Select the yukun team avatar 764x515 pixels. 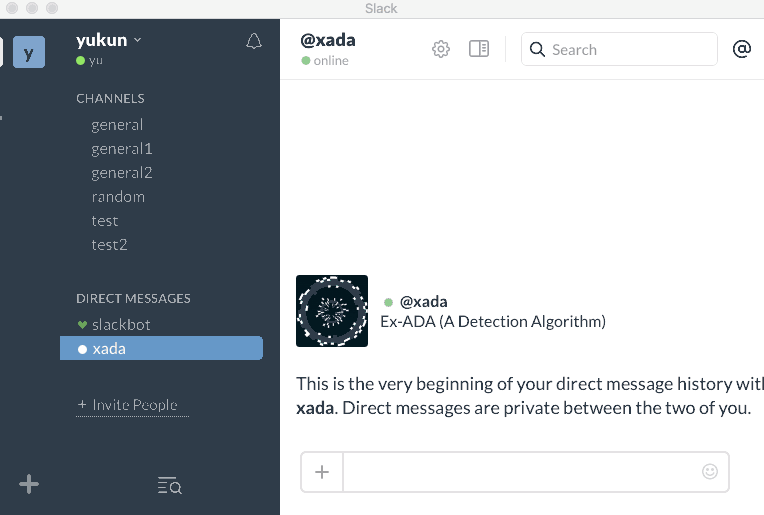click(x=29, y=52)
